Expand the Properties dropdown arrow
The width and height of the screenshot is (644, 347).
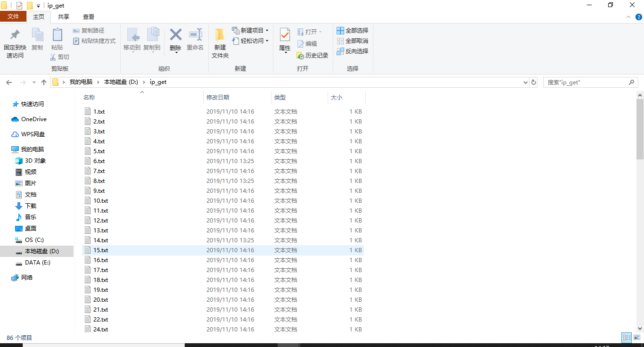pyautogui.click(x=285, y=52)
